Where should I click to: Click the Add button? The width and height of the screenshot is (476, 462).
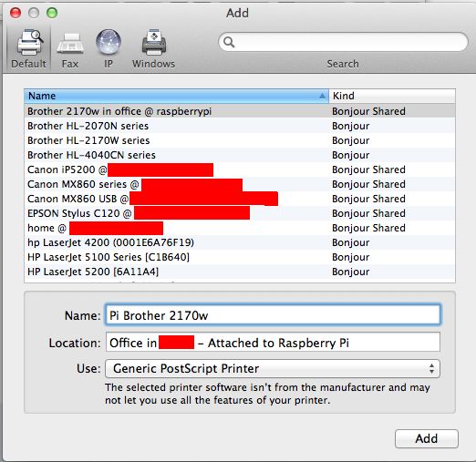[x=427, y=438]
